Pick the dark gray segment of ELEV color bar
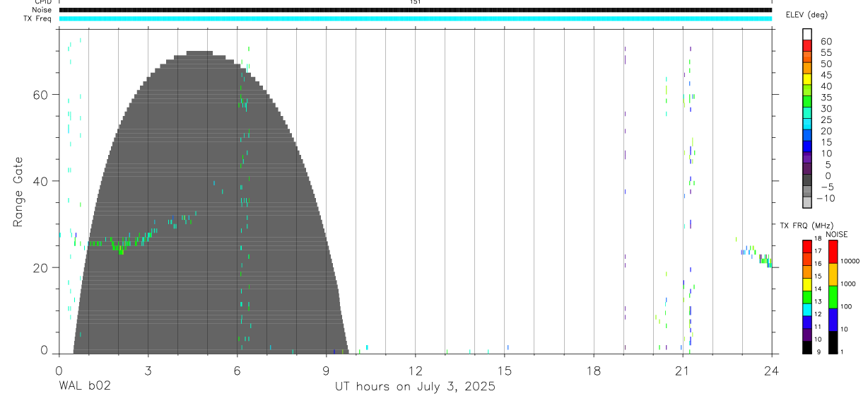Image resolution: width=868 pixels, height=401 pixels. [807, 179]
